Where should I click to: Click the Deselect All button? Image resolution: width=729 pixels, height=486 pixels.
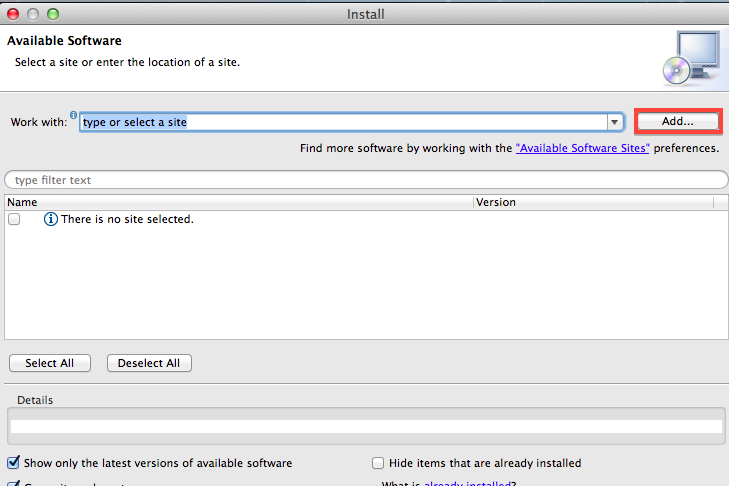pyautogui.click(x=149, y=363)
